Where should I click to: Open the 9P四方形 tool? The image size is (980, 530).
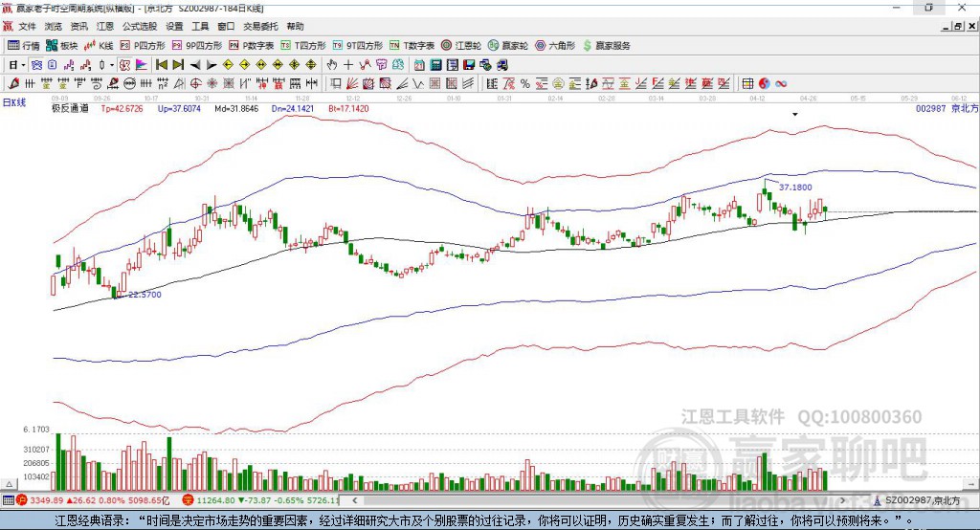[197, 46]
